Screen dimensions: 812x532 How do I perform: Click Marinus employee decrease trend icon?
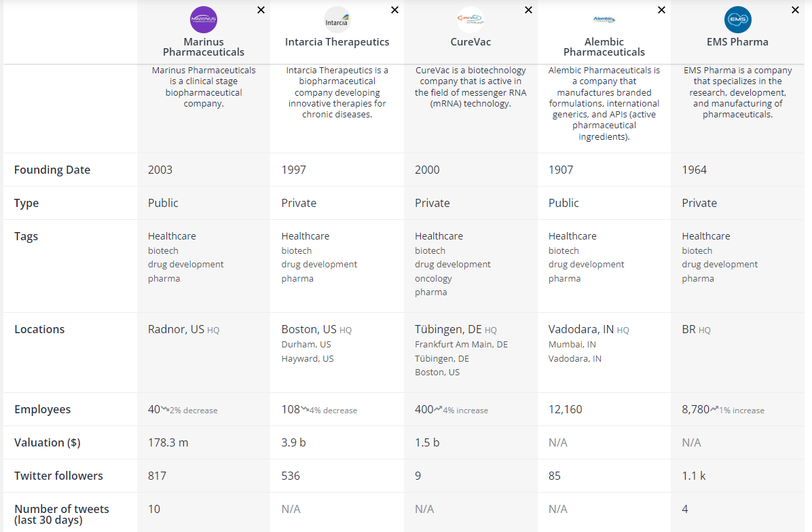165,409
